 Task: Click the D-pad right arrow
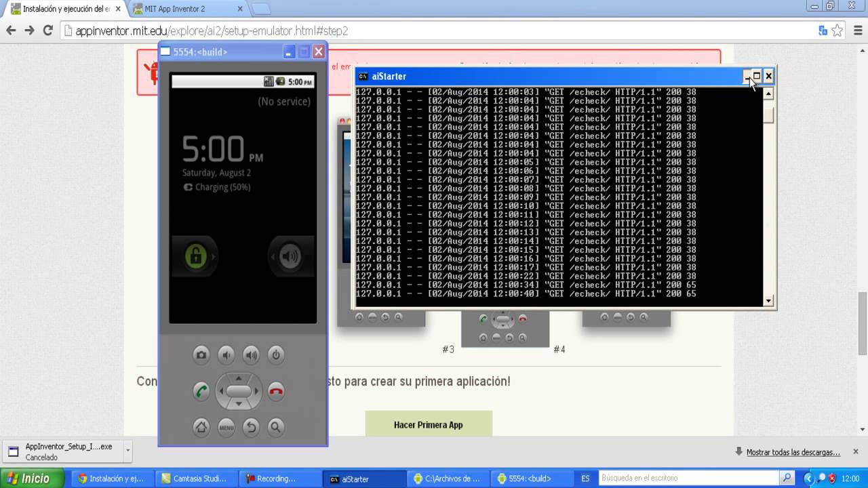coord(256,391)
